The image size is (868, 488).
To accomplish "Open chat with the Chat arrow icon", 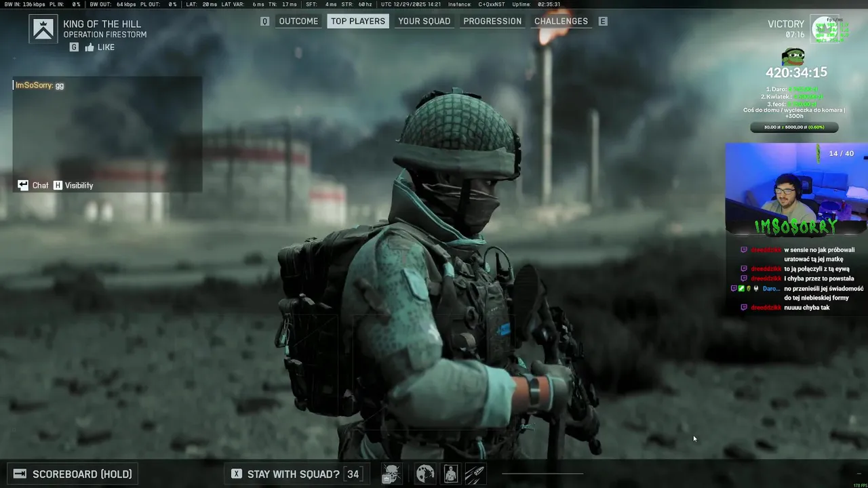I will [x=23, y=185].
